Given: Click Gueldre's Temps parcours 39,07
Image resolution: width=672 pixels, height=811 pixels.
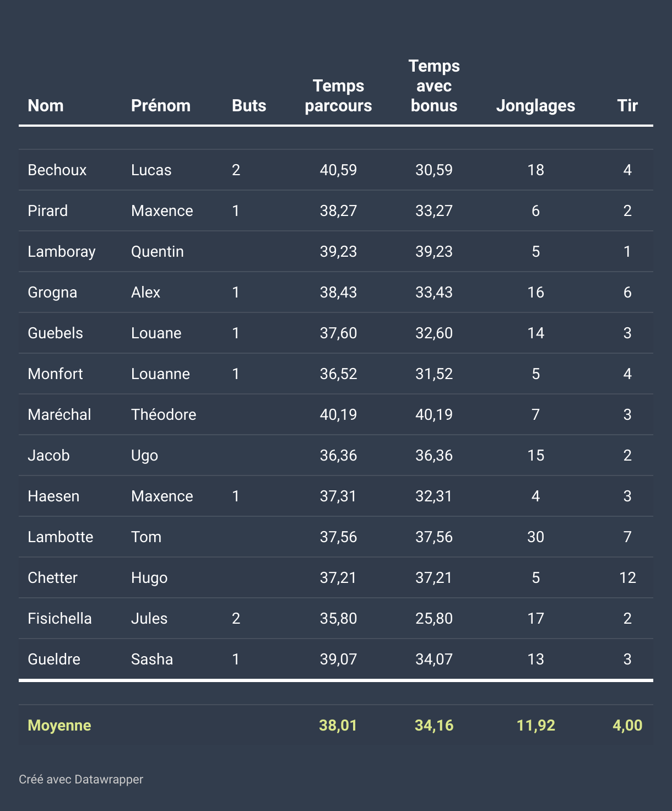Looking at the screenshot, I should (x=338, y=659).
